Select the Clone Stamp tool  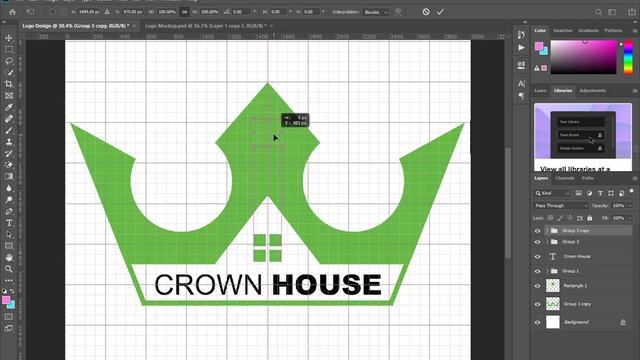9,142
